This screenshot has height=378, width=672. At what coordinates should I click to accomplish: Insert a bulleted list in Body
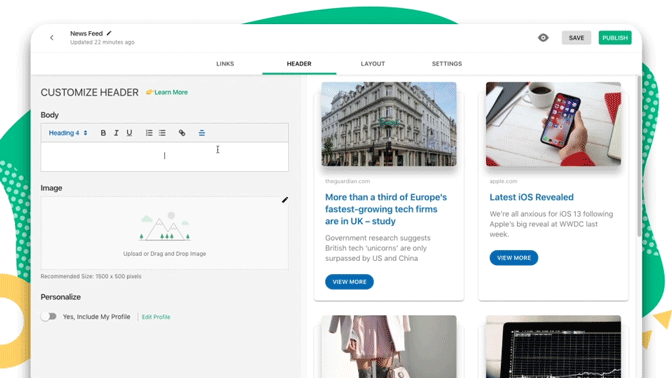coord(162,133)
